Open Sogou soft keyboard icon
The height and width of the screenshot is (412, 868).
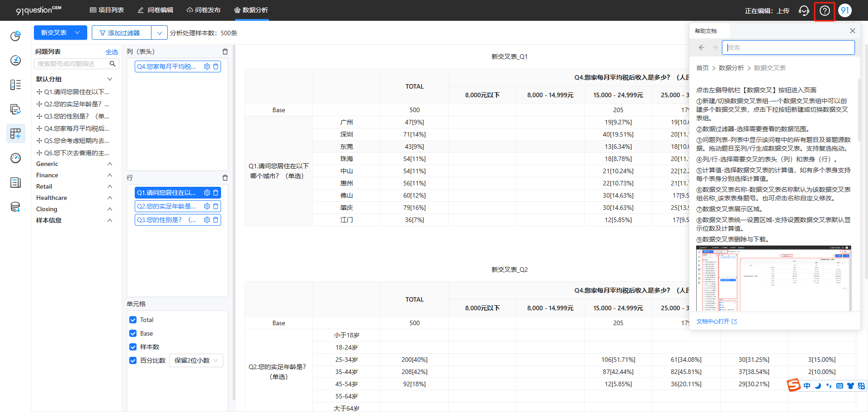840,386
